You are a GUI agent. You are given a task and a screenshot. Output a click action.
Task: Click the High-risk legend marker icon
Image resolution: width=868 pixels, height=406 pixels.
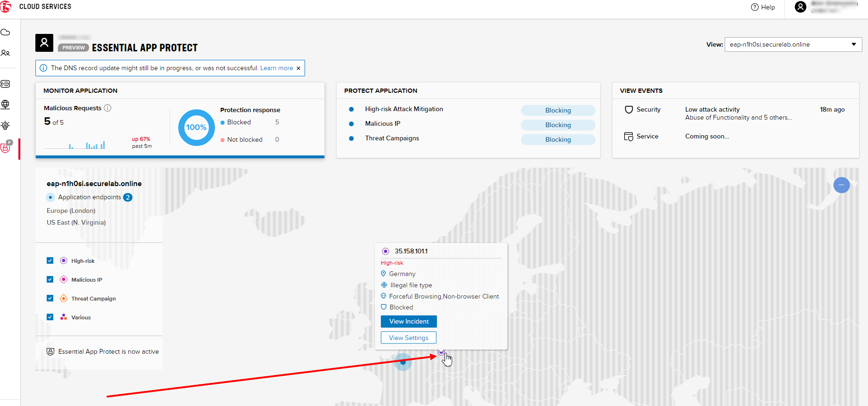[x=64, y=260]
